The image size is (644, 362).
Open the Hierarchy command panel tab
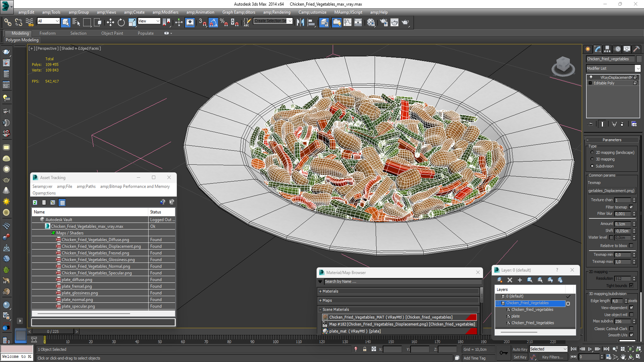[607, 49]
